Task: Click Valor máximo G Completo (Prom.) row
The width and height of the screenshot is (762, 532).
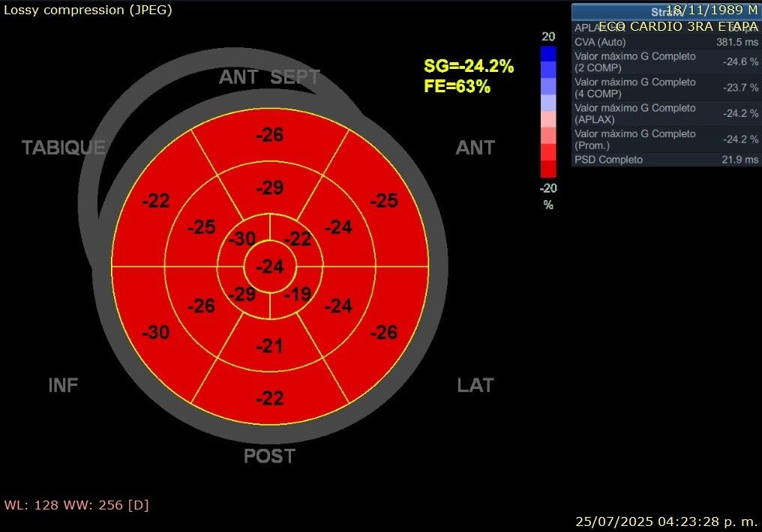Action: pos(666,139)
